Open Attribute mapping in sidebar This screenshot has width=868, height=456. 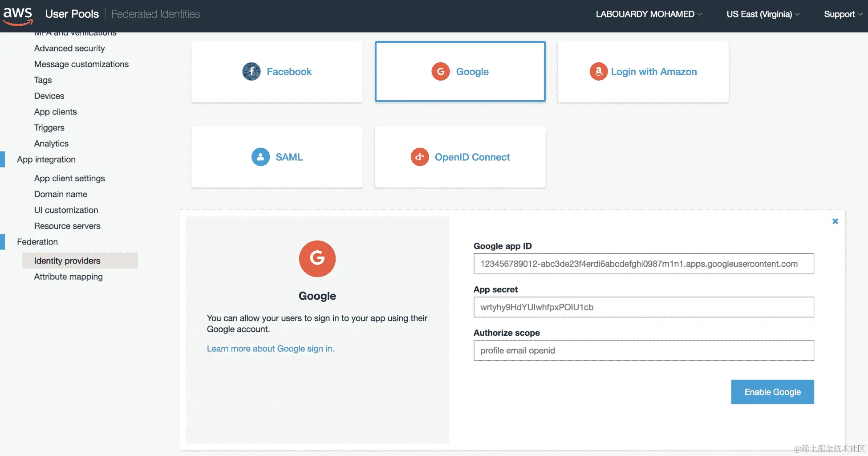click(x=68, y=277)
